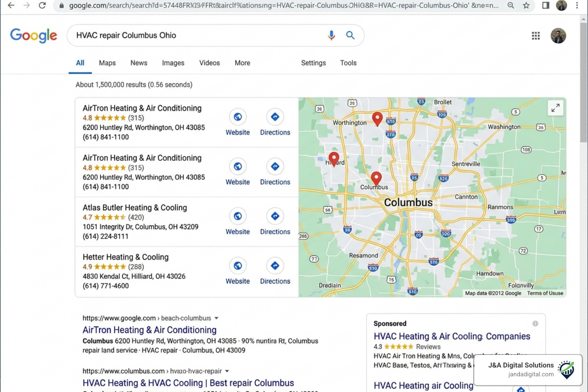
Task: Start voice search with the microphone icon
Action: coord(332,35)
